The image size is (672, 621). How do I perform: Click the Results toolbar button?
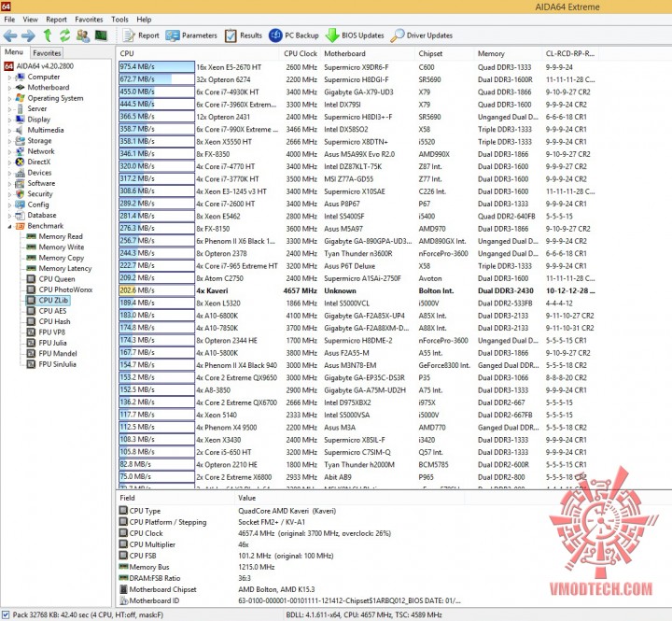click(x=243, y=35)
